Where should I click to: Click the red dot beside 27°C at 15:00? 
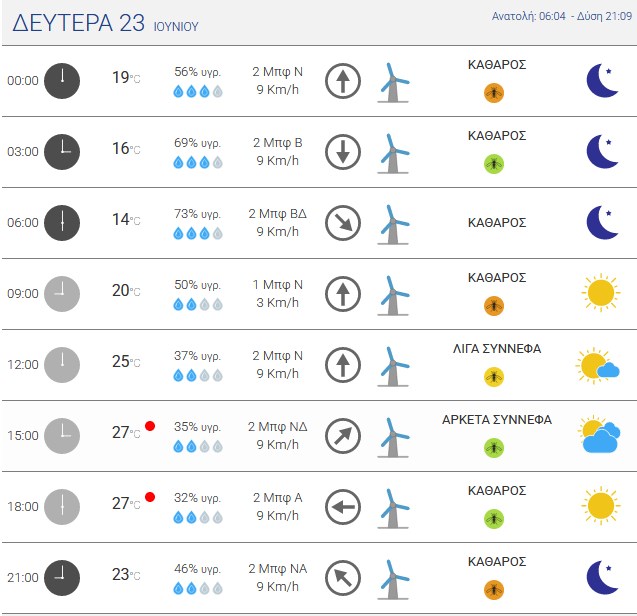click(150, 426)
